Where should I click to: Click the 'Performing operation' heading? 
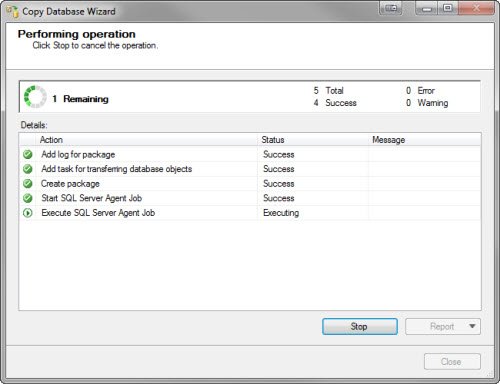[77, 34]
